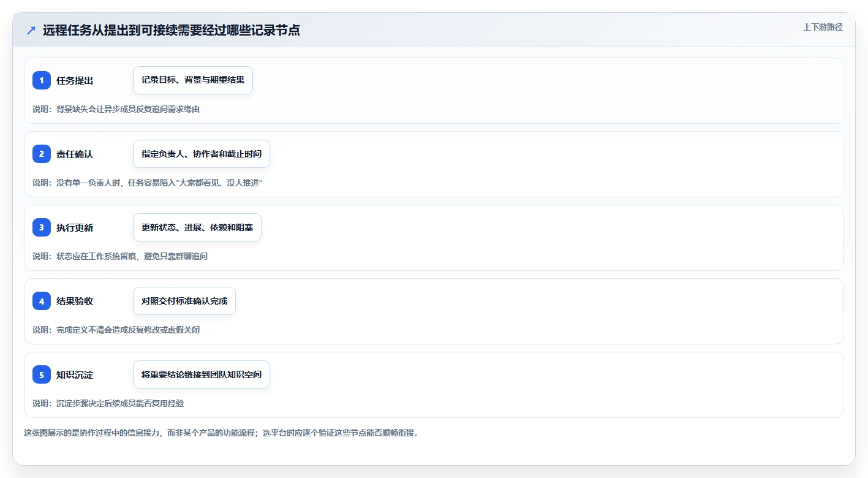Click the step number 4 badge
Screen dimensions: 868x478
42,301
